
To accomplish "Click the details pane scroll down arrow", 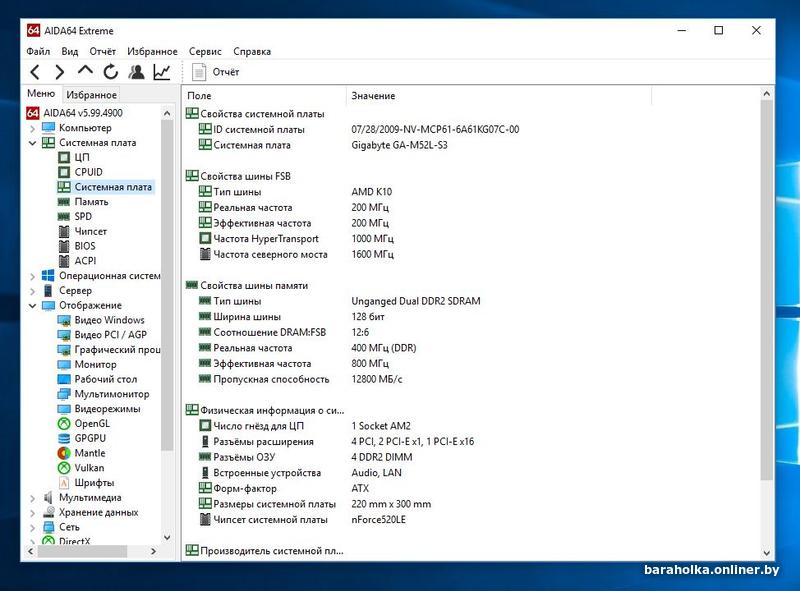I will click(766, 553).
